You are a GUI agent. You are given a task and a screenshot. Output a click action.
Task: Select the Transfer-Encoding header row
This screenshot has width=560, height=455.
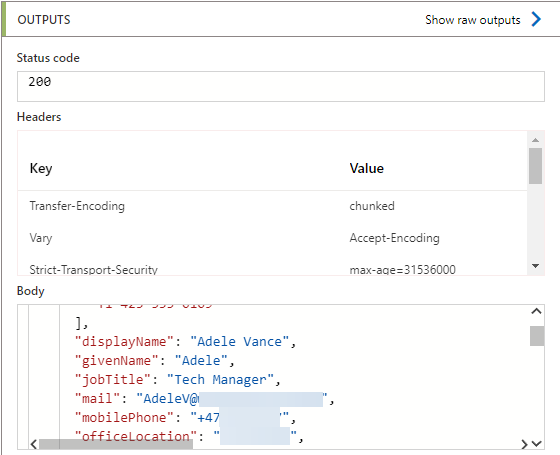point(272,206)
